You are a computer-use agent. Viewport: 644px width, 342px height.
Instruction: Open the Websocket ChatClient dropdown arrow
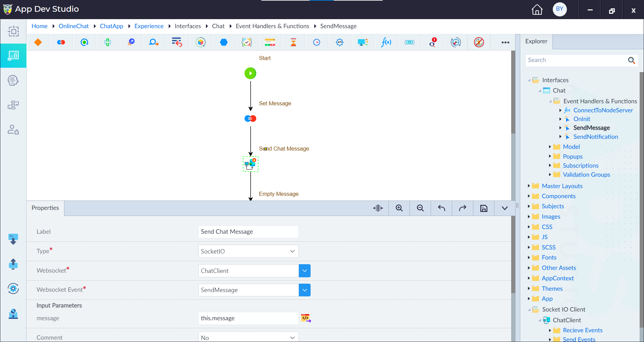click(305, 271)
